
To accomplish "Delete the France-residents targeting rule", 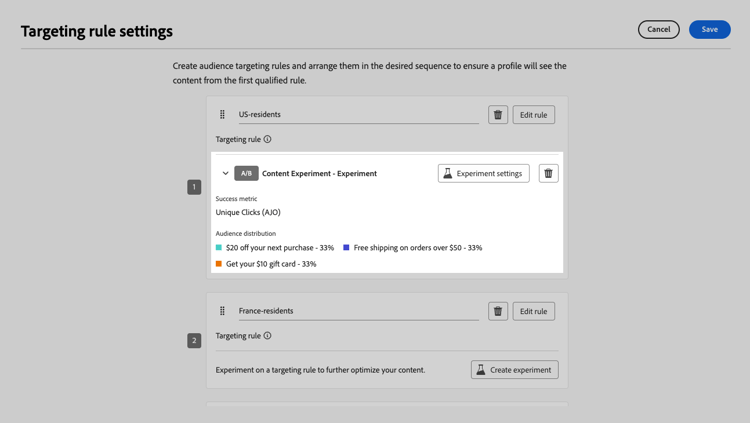I will pos(498,311).
